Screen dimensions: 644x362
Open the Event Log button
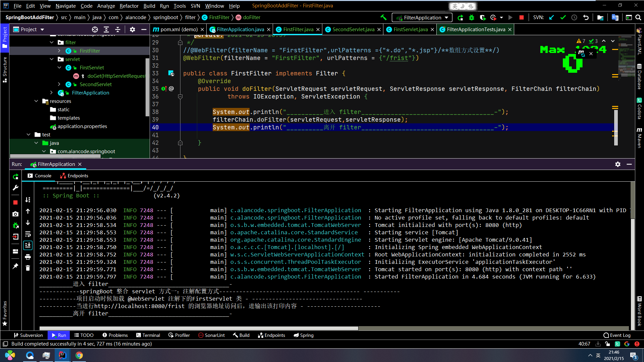pyautogui.click(x=617, y=335)
